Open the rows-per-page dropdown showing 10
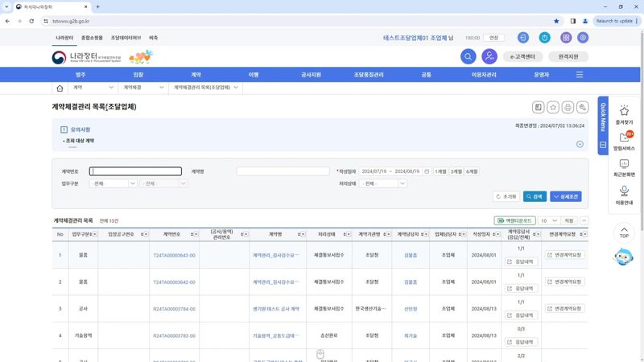Viewport: 644px width, 362px height. (548, 220)
